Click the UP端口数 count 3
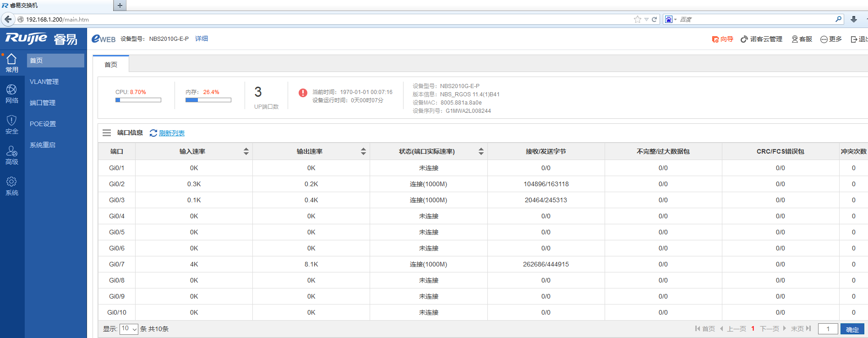Image resolution: width=868 pixels, height=338 pixels. click(x=258, y=92)
